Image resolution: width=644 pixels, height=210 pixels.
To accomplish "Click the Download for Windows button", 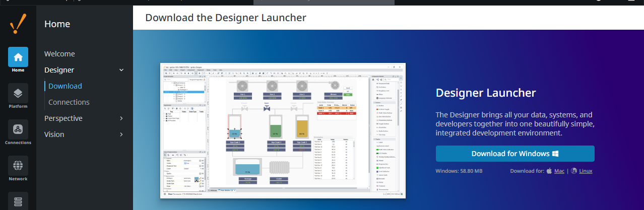I will (514, 154).
